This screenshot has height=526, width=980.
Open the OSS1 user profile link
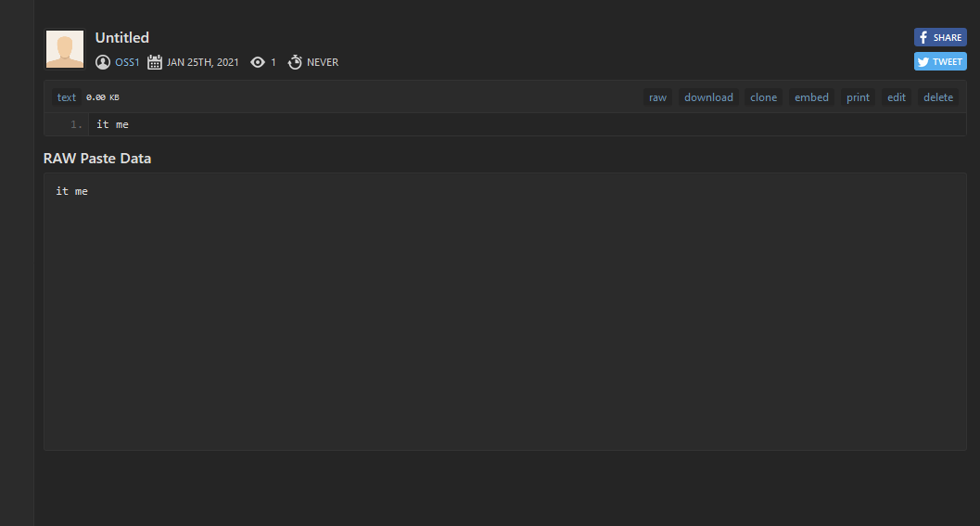(127, 62)
